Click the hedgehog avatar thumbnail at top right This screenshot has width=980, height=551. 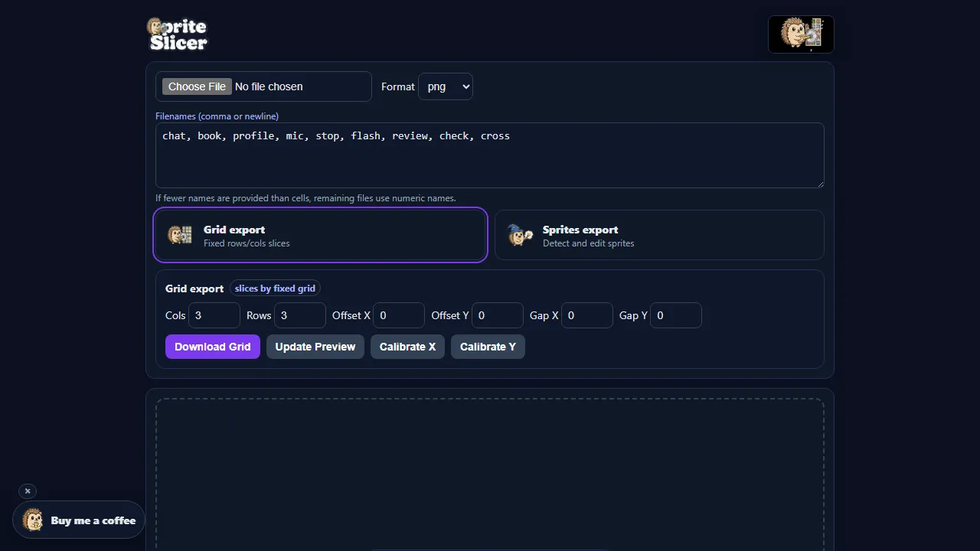coord(800,34)
